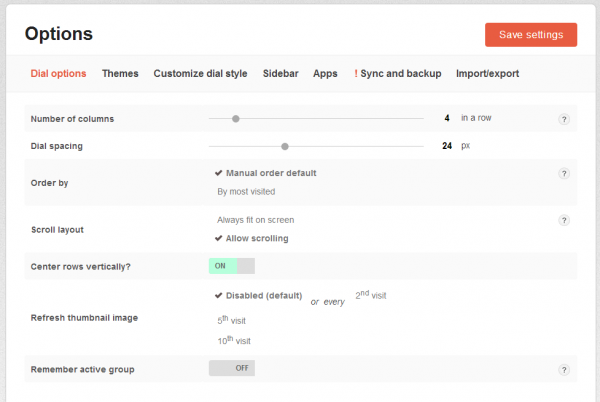Viewport: 600px width, 402px height.
Task: Click the Number of columns slider handle
Action: tap(236, 118)
